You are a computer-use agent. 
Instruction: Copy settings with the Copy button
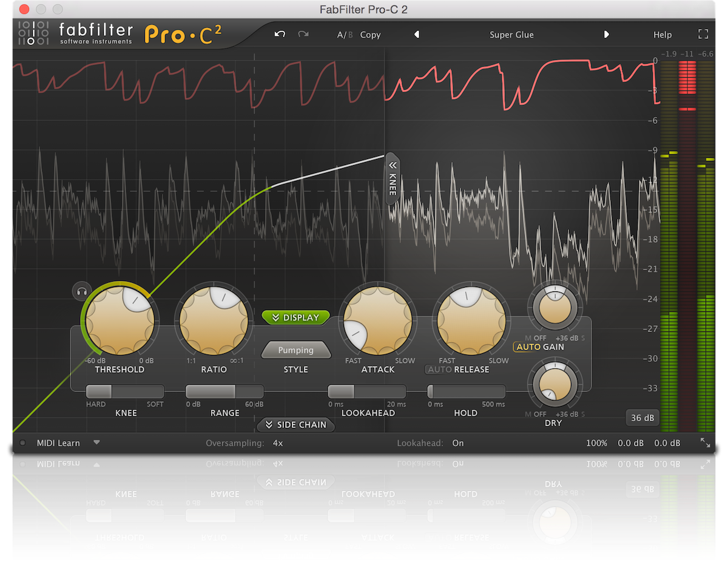370,35
